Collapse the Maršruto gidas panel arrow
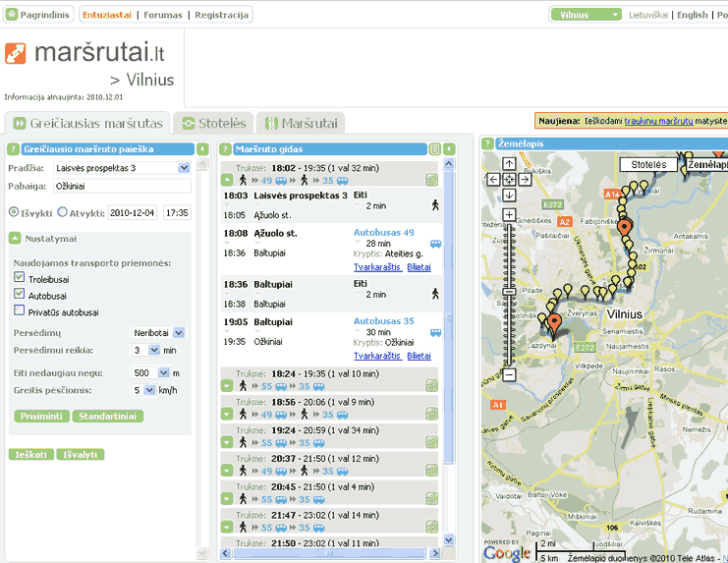Screen dimensions: 728x563 pos(449,149)
